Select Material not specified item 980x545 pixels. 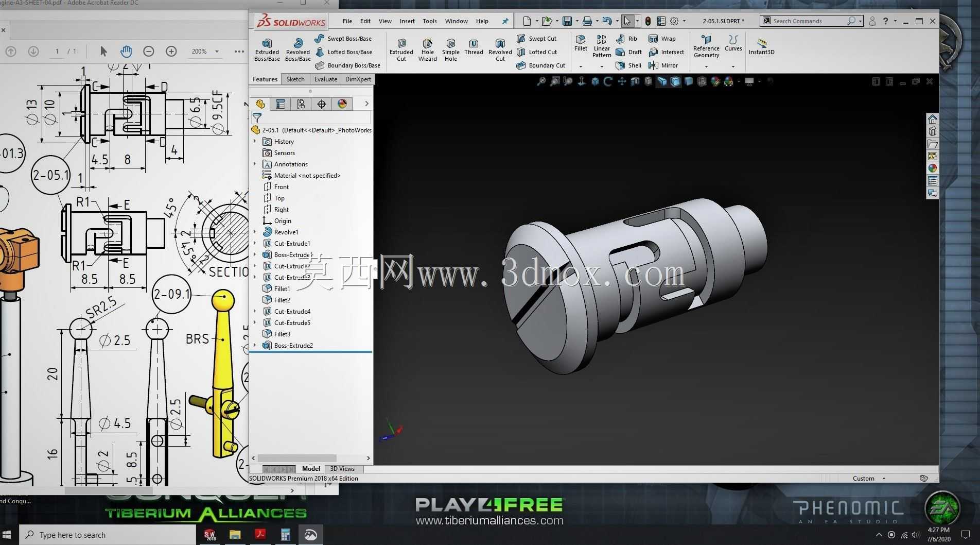click(x=307, y=175)
